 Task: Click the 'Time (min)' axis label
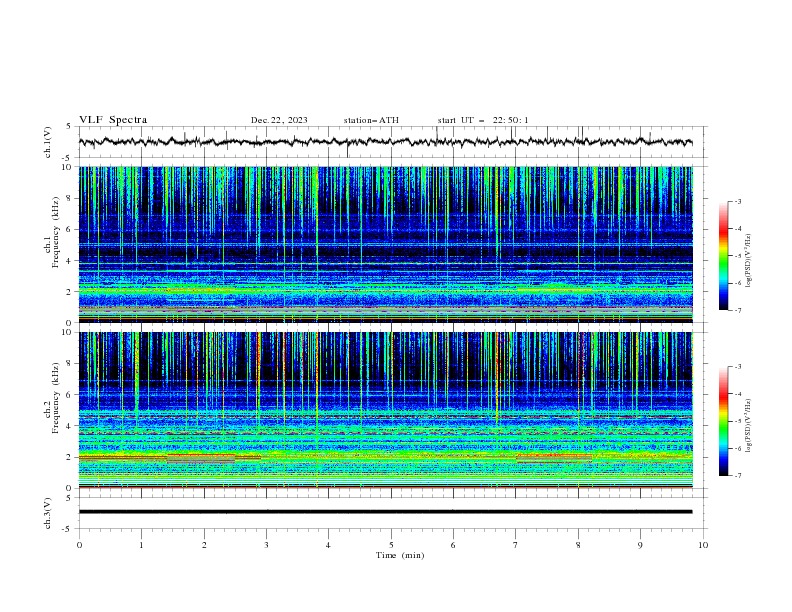tap(400, 555)
